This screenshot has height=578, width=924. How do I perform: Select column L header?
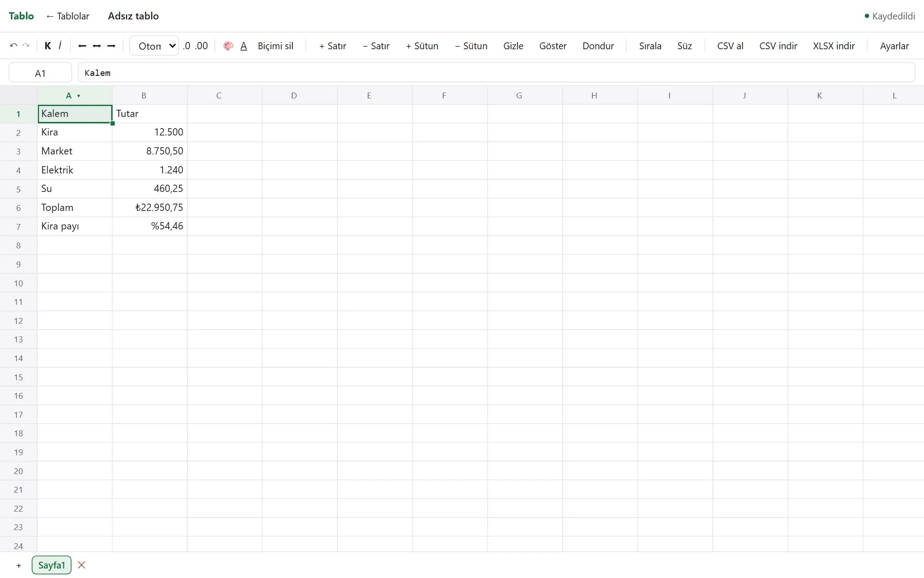pos(894,95)
